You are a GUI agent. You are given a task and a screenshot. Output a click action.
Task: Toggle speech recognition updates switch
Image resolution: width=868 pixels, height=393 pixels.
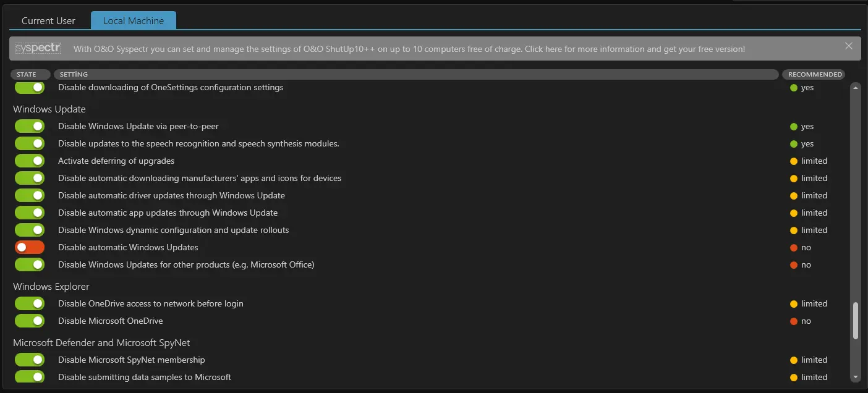(30, 143)
